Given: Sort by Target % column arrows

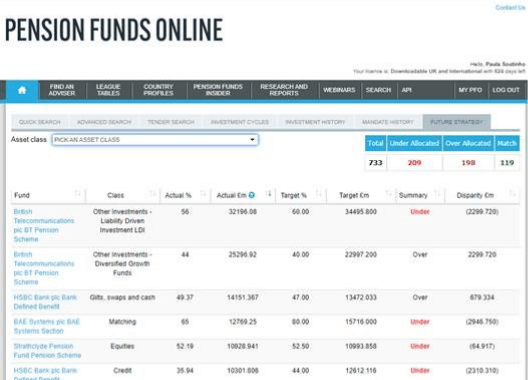Looking at the screenshot, I should pyautogui.click(x=319, y=193).
